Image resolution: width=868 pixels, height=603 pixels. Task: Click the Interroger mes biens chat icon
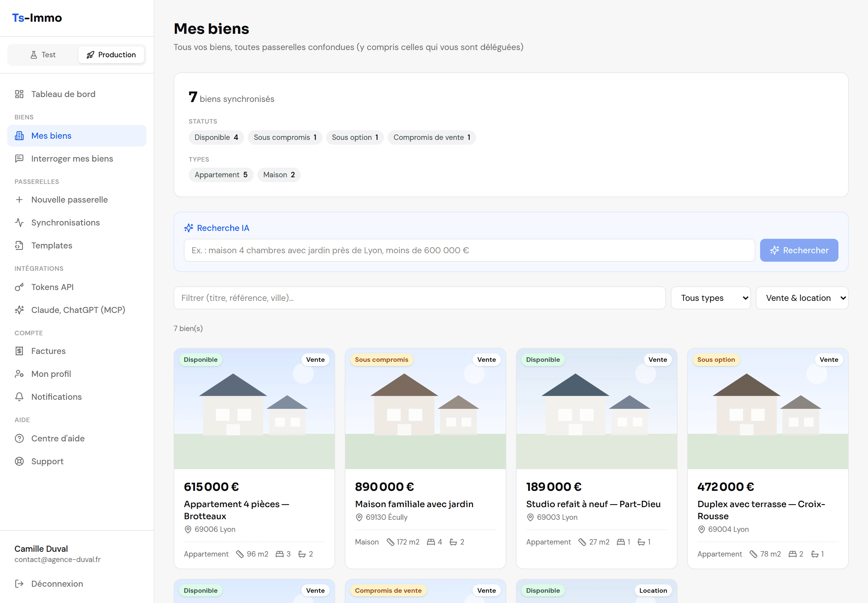(x=19, y=159)
